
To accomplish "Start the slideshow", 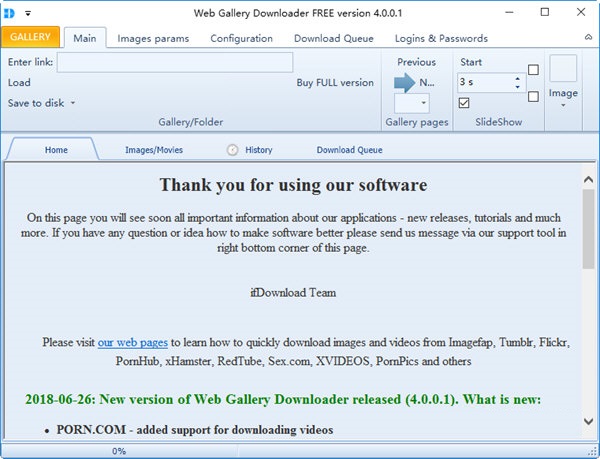I will pos(471,62).
